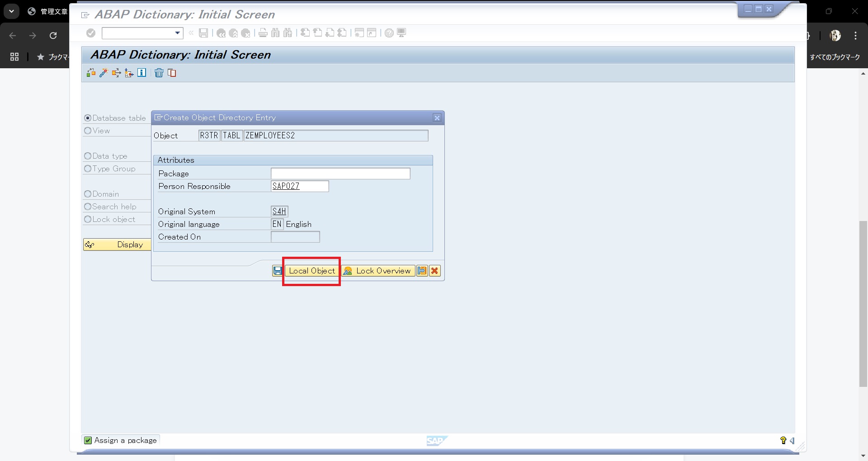868x461 pixels.
Task: Open the command field dropdown arrow
Action: [x=178, y=33]
